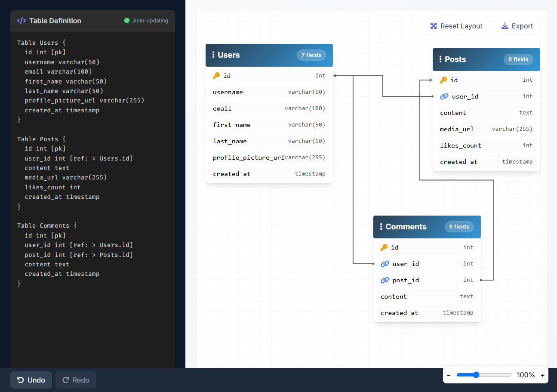The height and width of the screenshot is (392, 557).
Task: Click the 'Table Posts {' code line
Action: [41, 139]
